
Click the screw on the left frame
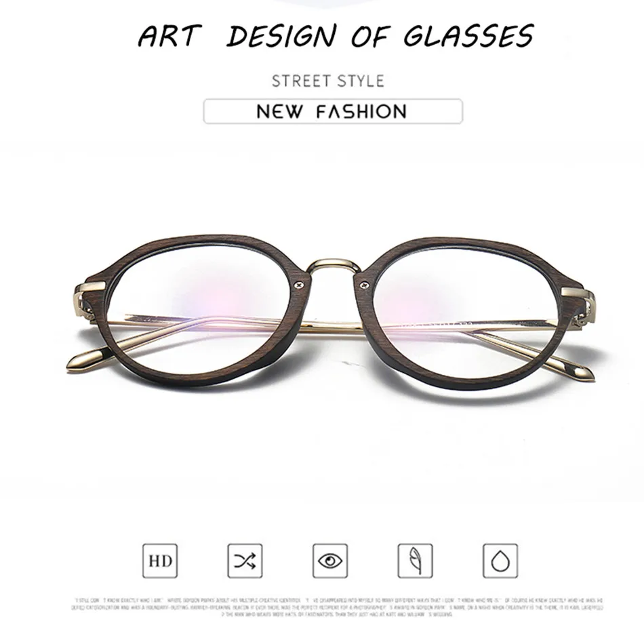(299, 285)
